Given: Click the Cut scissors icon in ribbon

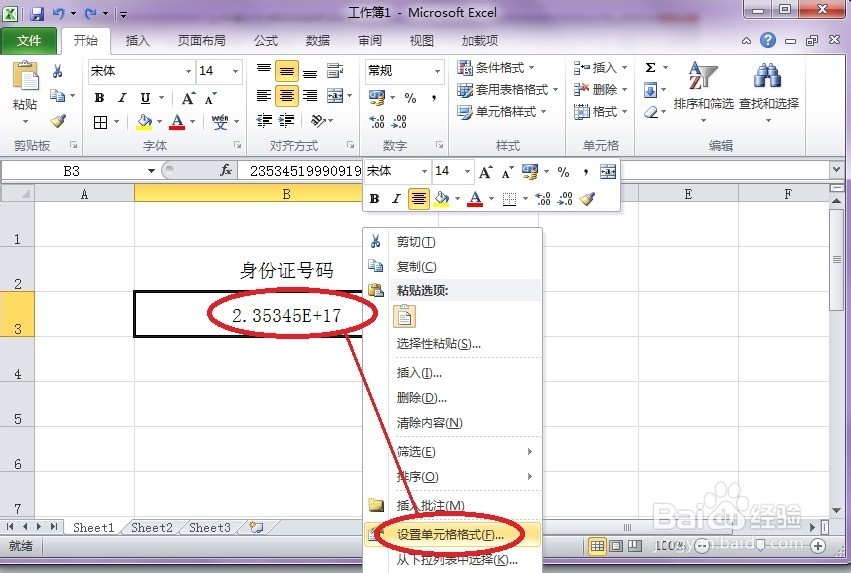Looking at the screenshot, I should [58, 71].
